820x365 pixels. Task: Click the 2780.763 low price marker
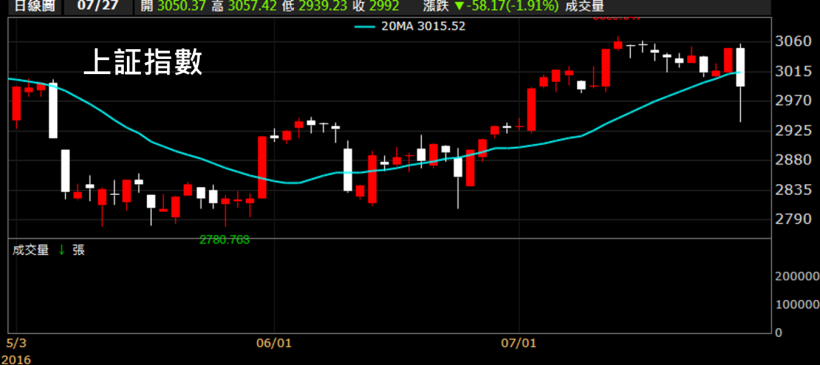[225, 240]
